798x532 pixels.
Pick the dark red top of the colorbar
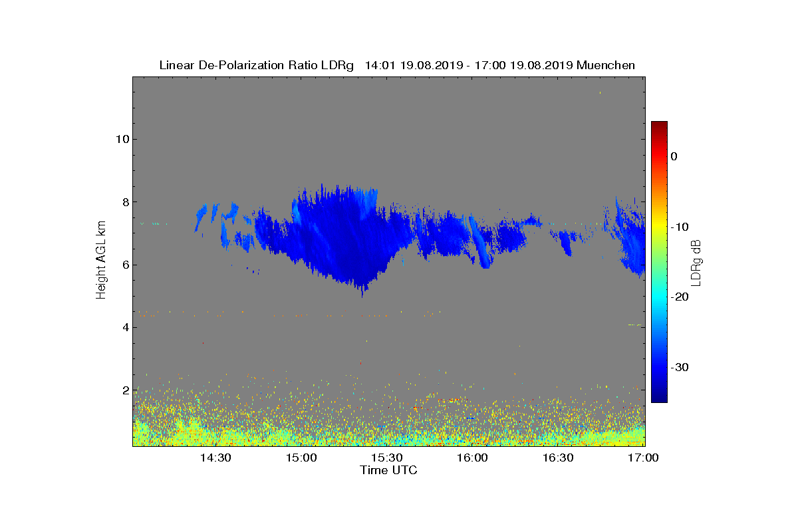[x=659, y=126]
